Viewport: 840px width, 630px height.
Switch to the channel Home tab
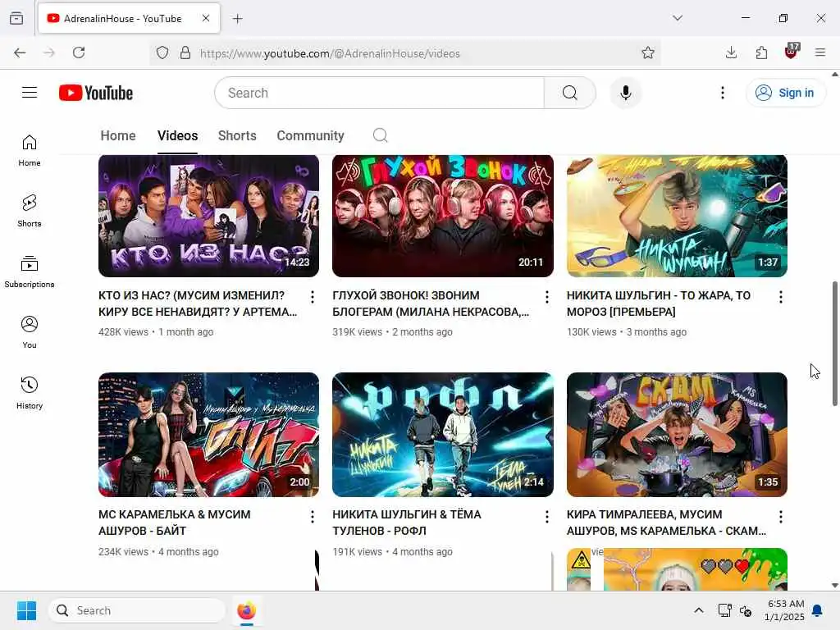point(118,135)
